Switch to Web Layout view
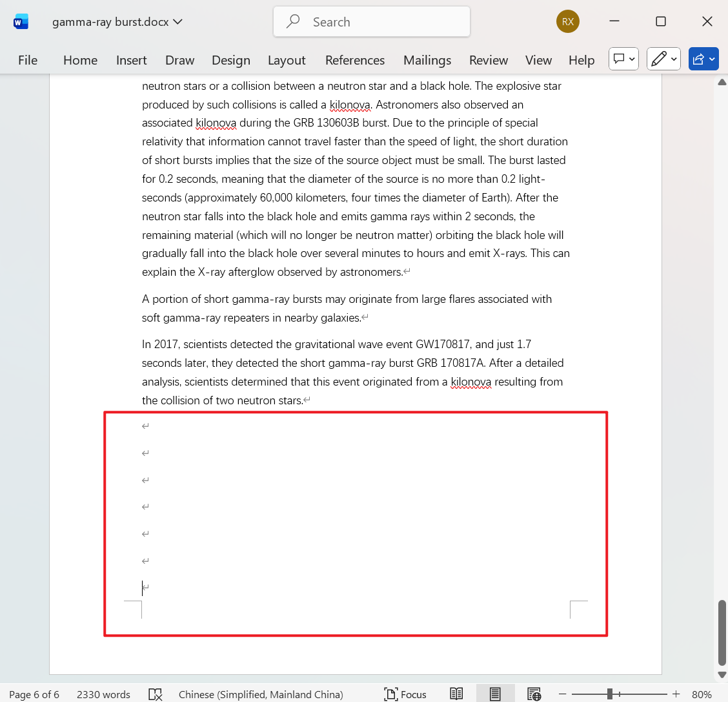Image resolution: width=728 pixels, height=702 pixels. coord(534,694)
